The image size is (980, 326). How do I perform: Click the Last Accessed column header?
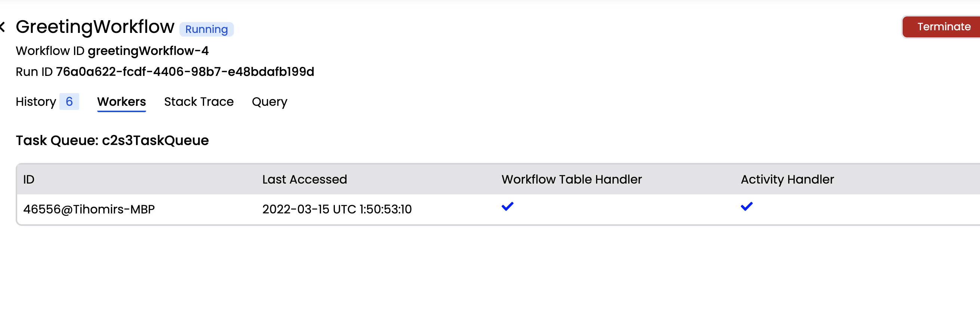304,179
